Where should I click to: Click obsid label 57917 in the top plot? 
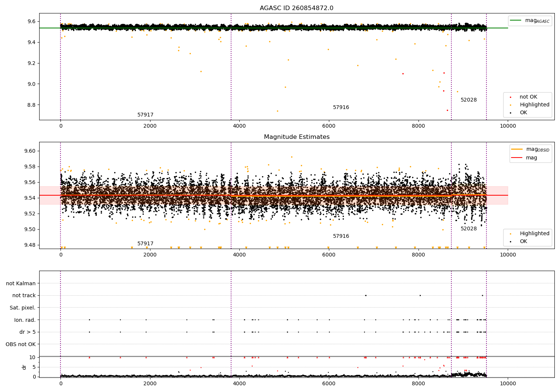click(x=145, y=115)
